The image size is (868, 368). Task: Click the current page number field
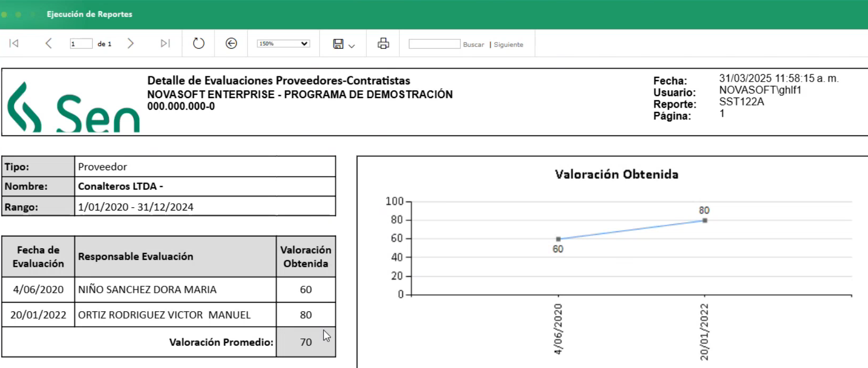click(81, 43)
